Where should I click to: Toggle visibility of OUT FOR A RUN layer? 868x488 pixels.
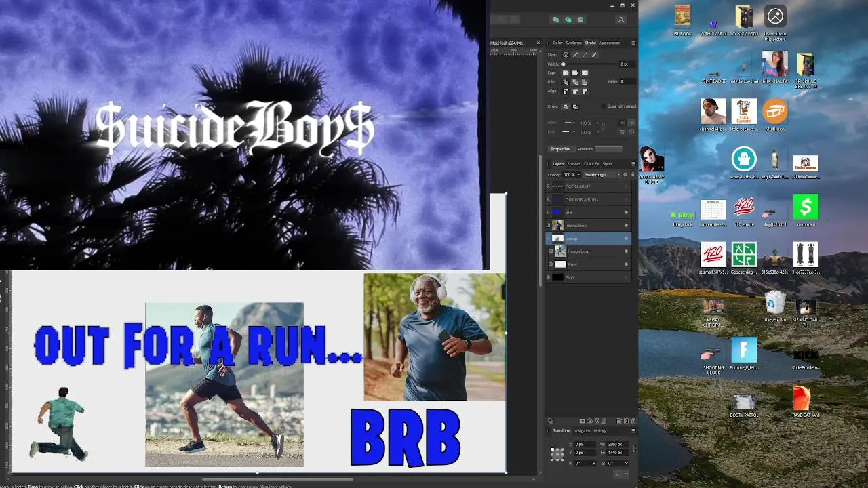626,199
